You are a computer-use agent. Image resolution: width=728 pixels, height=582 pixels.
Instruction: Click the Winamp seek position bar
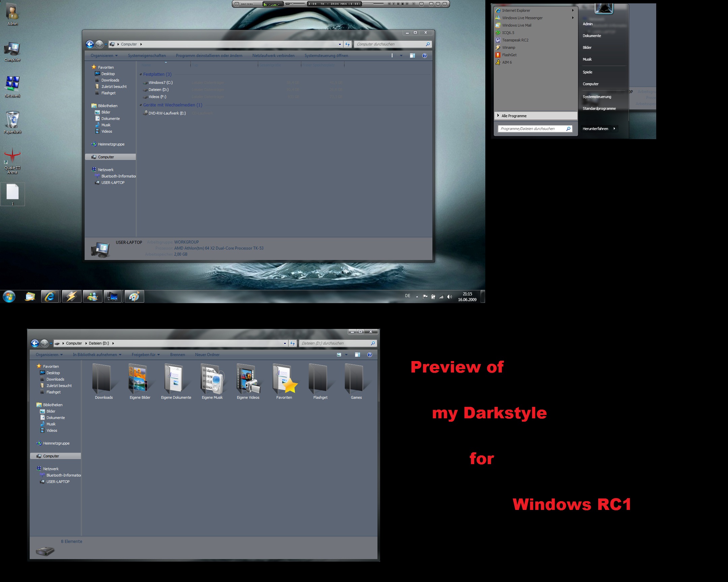point(373,4)
